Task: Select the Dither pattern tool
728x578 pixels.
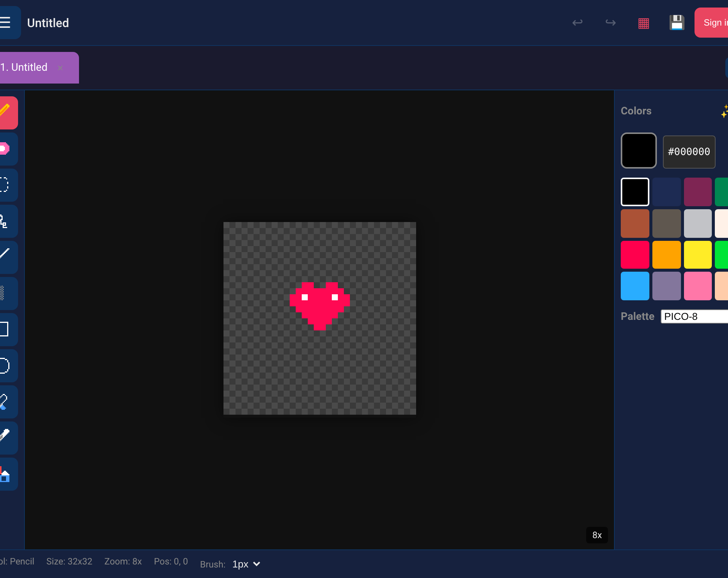Action: tap(7, 293)
